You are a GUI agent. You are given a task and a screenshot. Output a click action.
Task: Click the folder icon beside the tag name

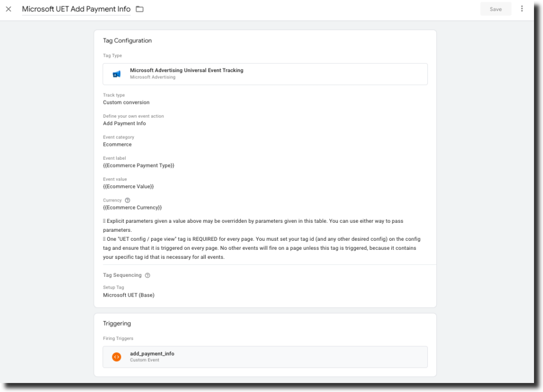point(139,9)
